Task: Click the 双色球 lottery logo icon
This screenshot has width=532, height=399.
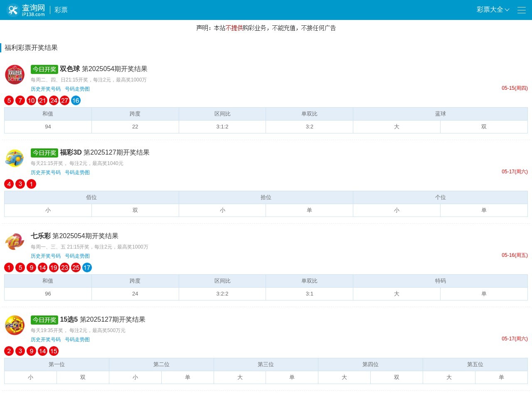Action: (15, 75)
